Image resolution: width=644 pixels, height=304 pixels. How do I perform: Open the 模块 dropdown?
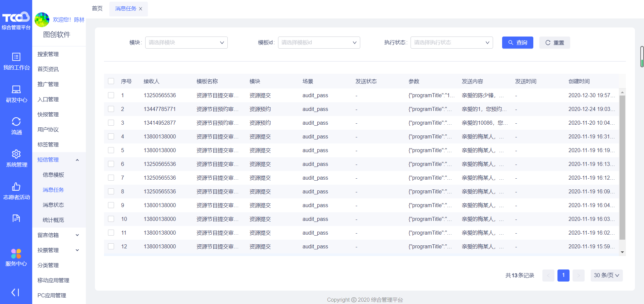(x=186, y=43)
